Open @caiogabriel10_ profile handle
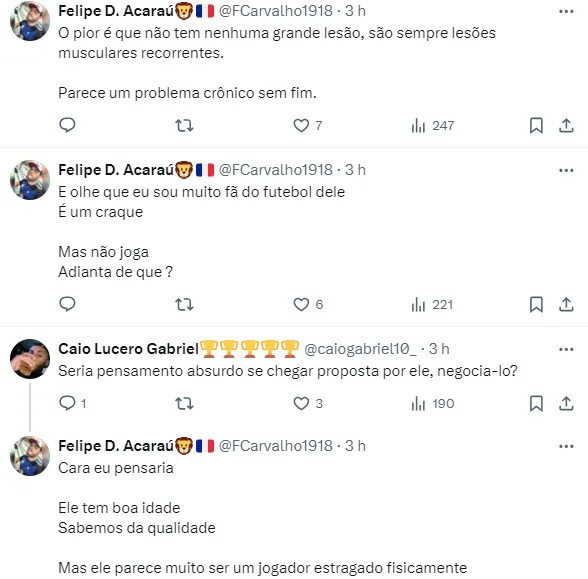Image resolution: width=588 pixels, height=579 pixels. [x=360, y=349]
